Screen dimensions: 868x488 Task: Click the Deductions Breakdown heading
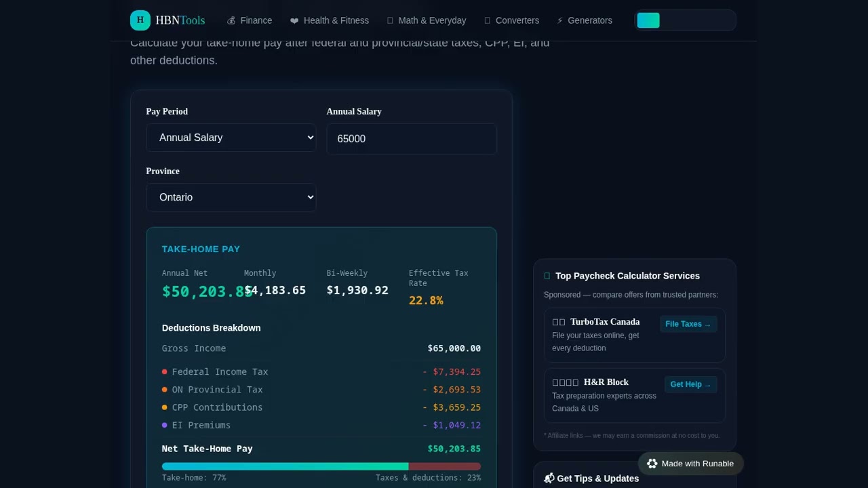point(212,328)
